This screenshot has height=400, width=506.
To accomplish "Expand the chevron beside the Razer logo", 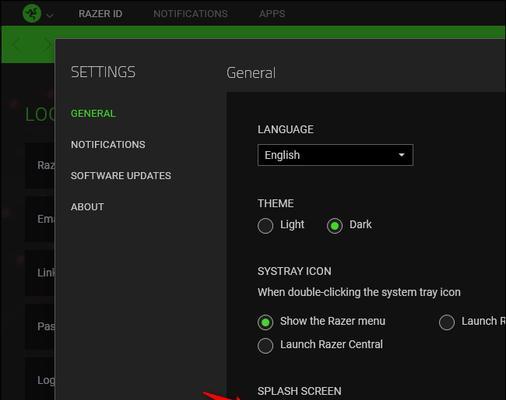I will coord(50,15).
